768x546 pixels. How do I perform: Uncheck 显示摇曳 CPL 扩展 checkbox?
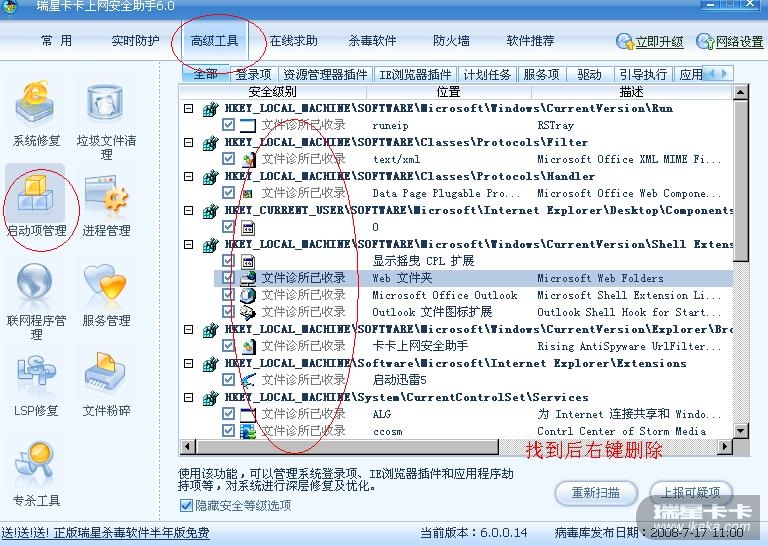click(228, 261)
